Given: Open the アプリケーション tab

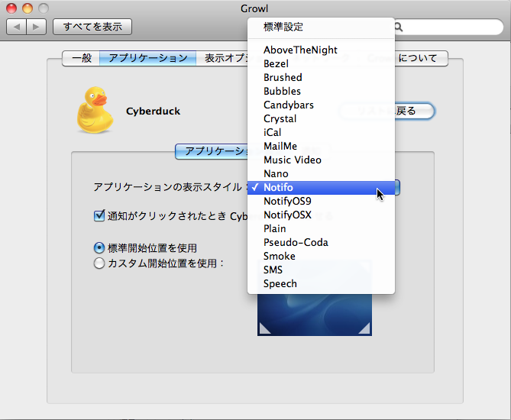Looking at the screenshot, I should tap(148, 58).
